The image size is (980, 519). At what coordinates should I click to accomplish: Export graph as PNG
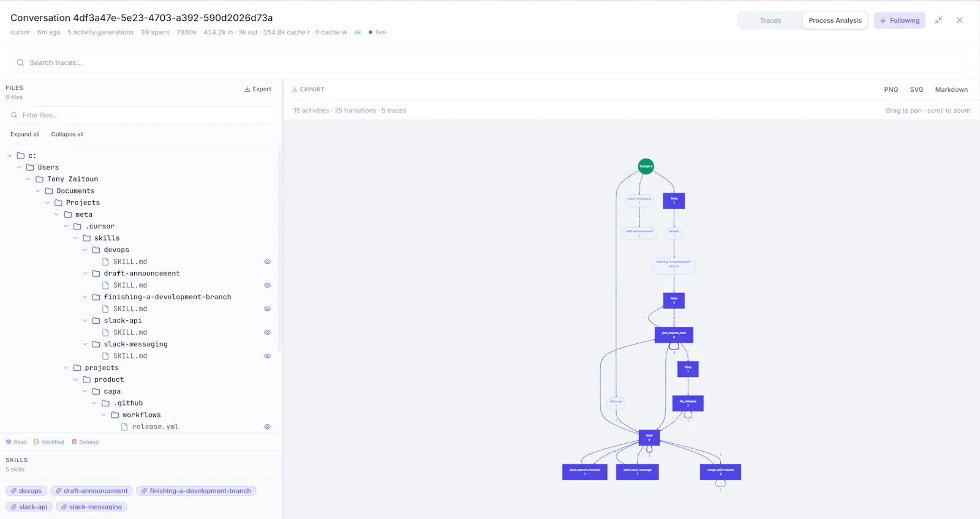pyautogui.click(x=891, y=89)
